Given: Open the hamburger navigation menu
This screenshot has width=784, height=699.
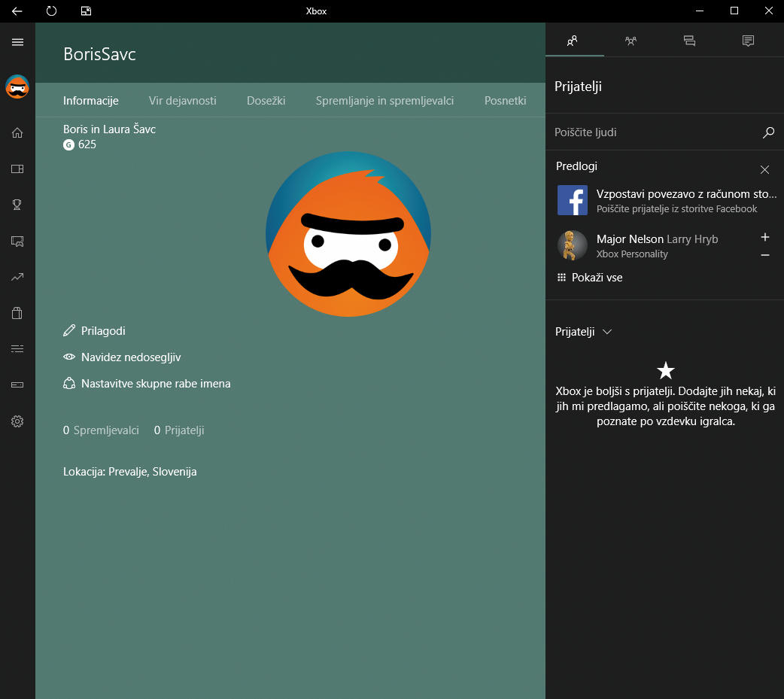Looking at the screenshot, I should (x=17, y=42).
